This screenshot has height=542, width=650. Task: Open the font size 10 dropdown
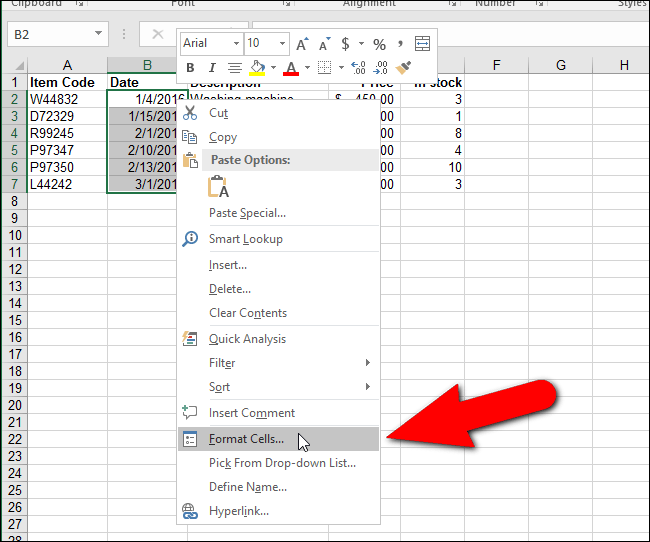[x=282, y=43]
